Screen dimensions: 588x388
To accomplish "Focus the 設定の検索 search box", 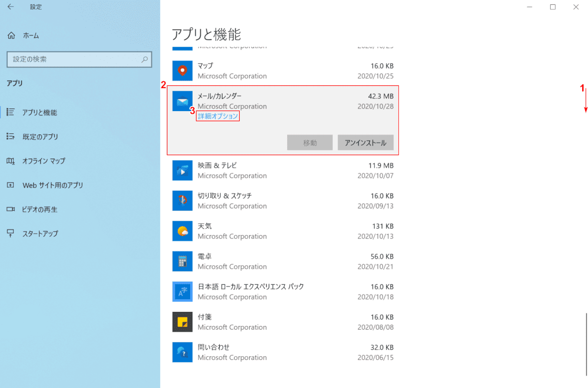I will pos(79,59).
